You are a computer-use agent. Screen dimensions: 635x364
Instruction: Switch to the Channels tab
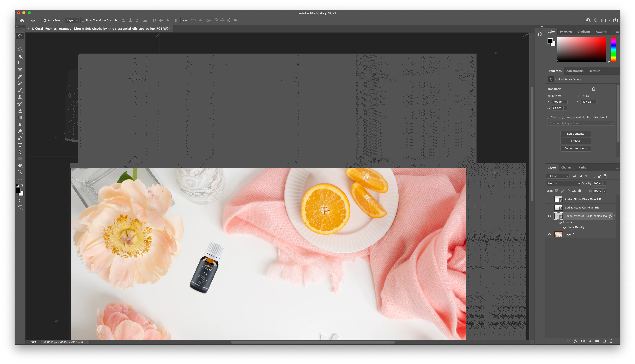coord(567,167)
